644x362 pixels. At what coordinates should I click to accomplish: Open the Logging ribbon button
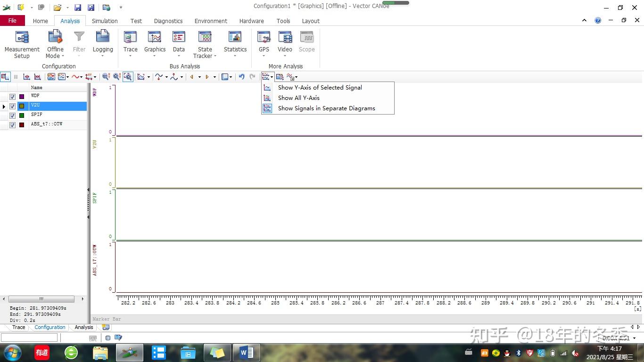pos(103,45)
